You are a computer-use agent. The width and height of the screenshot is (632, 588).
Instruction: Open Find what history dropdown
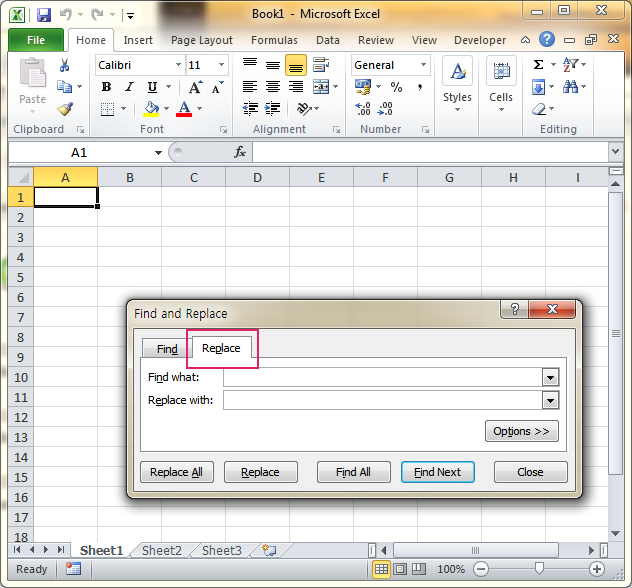550,378
